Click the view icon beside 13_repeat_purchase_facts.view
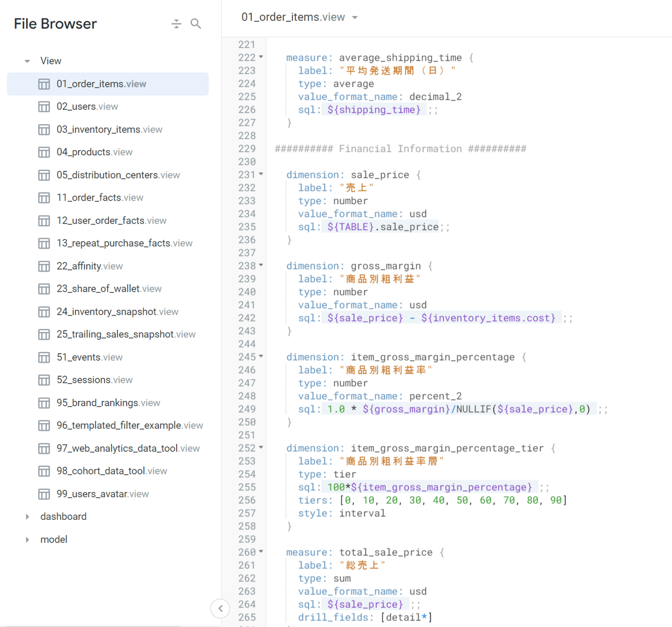672x627 pixels. 44,243
